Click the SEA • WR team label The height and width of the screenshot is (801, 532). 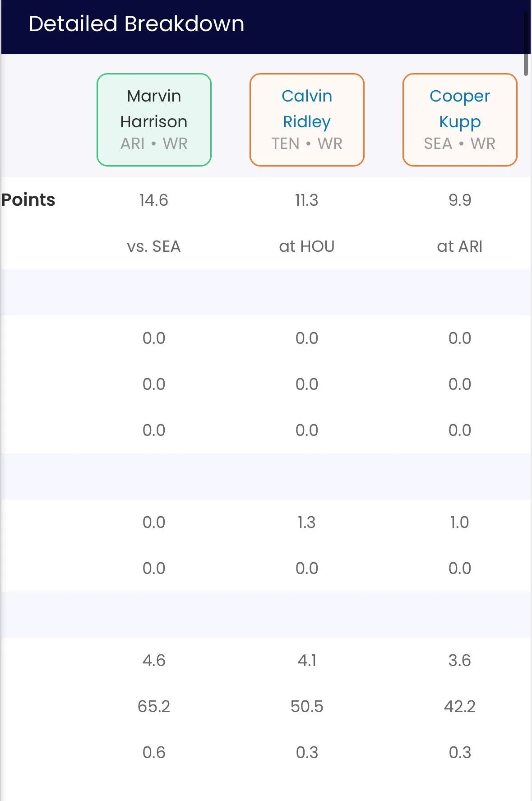[459, 144]
